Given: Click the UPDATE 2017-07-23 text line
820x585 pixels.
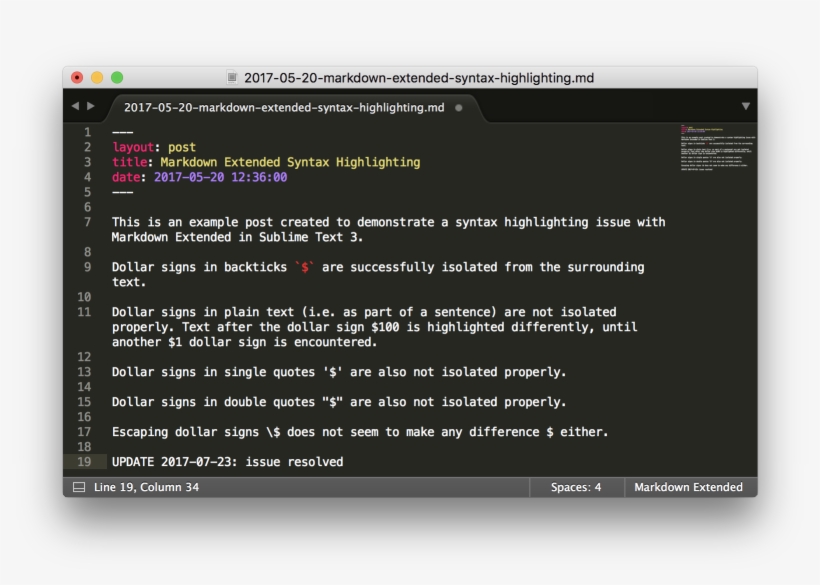Looking at the screenshot, I should [228, 462].
